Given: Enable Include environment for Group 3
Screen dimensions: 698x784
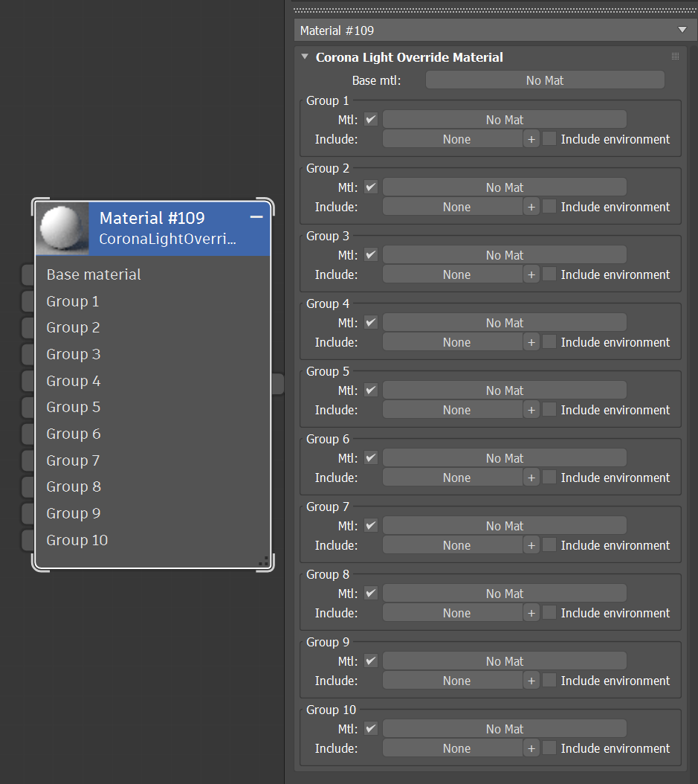Looking at the screenshot, I should (x=549, y=274).
